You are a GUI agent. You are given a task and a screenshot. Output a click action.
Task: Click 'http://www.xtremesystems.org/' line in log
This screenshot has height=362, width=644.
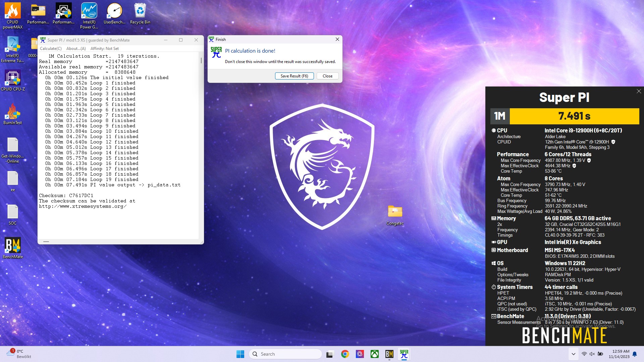[x=83, y=206]
